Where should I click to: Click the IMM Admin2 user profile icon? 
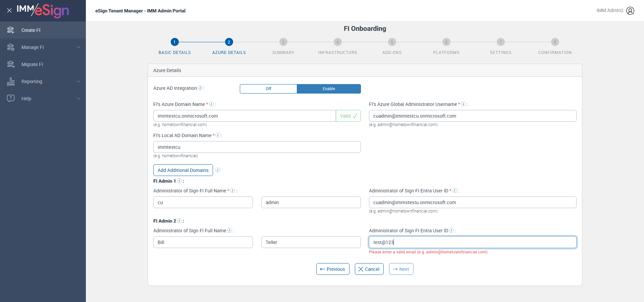point(630,11)
